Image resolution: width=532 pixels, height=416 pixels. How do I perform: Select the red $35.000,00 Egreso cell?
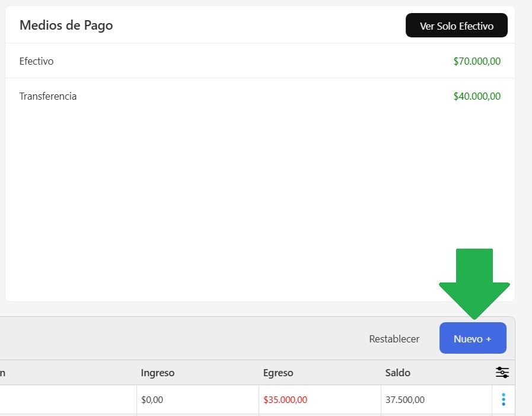click(x=285, y=400)
